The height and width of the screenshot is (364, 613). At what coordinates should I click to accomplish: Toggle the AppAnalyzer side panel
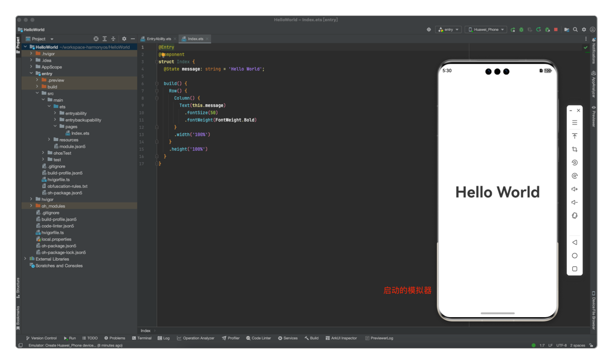[x=593, y=84]
